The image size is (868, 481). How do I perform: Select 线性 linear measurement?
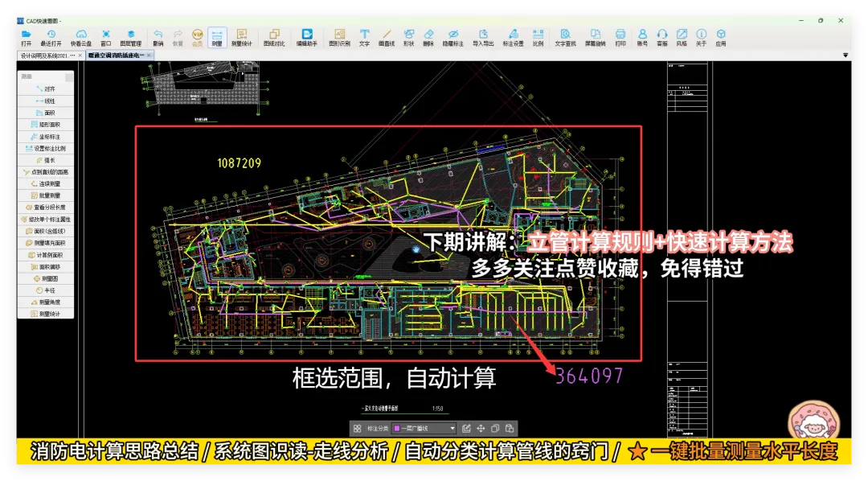(x=45, y=101)
